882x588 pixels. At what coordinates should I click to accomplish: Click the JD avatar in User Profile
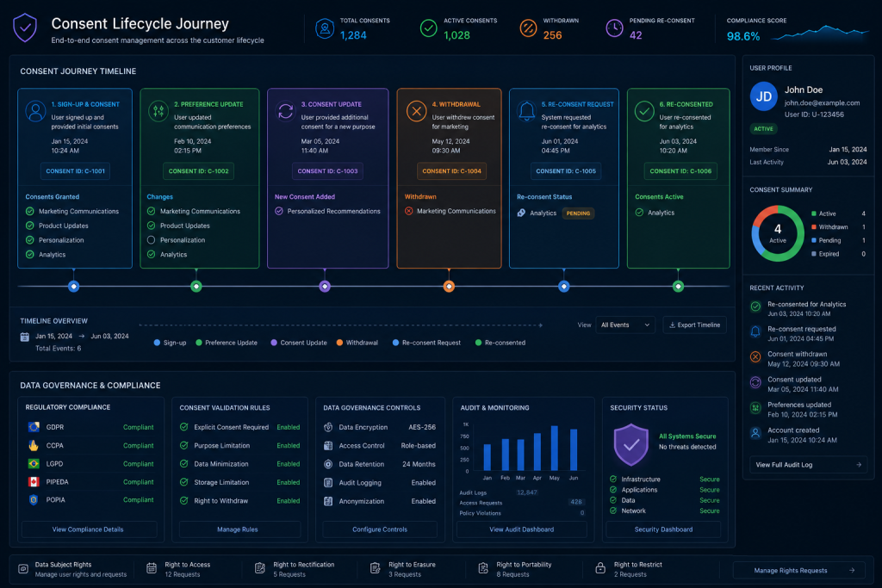tap(764, 96)
